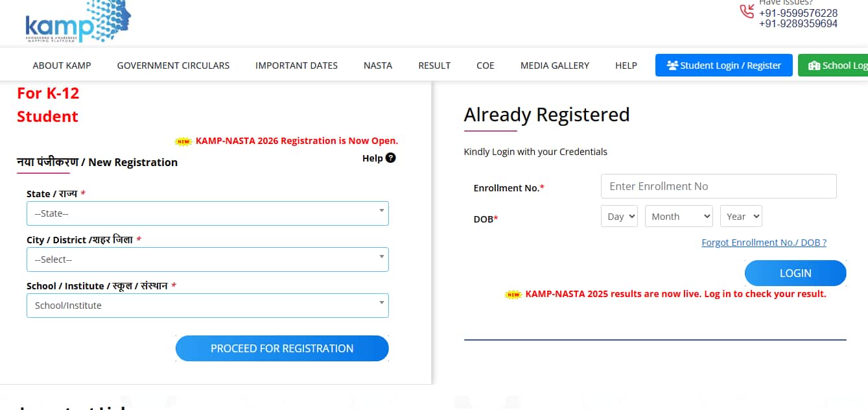Viewport: 868px width, 410px height.
Task: Click the phone call icon
Action: coord(747,11)
